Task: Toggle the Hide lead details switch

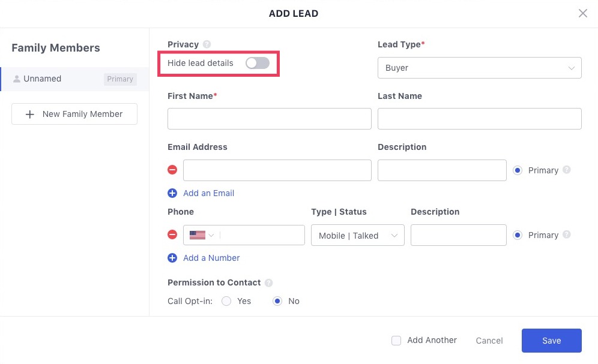Action: pos(258,63)
